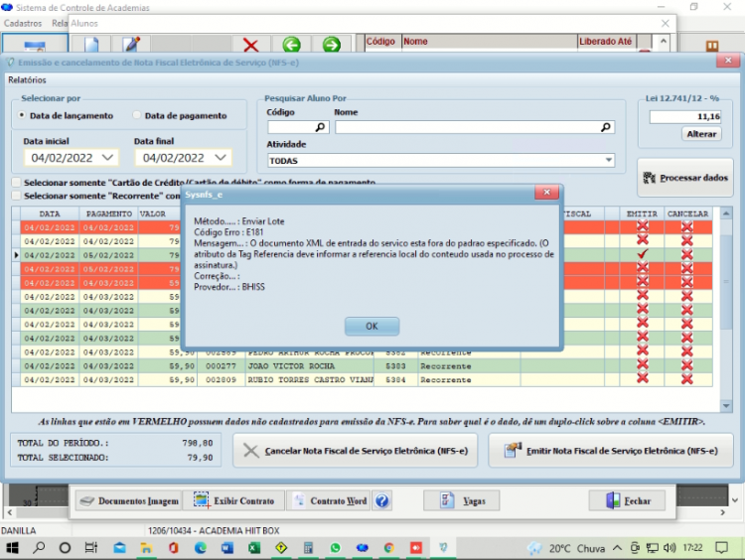Viewport: 745px width, 560px height.
Task: Click the Processar dados button
Action: coord(685,178)
